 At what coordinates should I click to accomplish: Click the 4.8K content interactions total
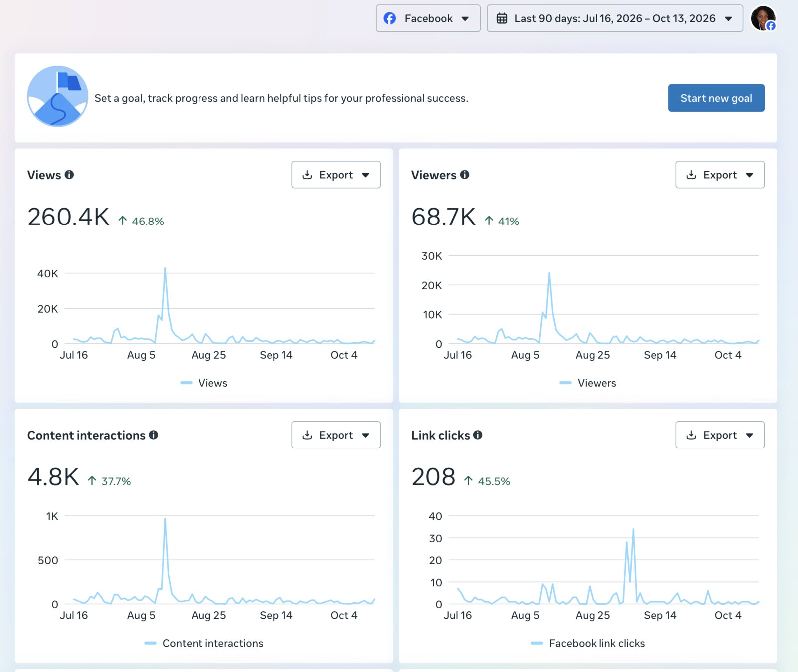click(x=53, y=477)
